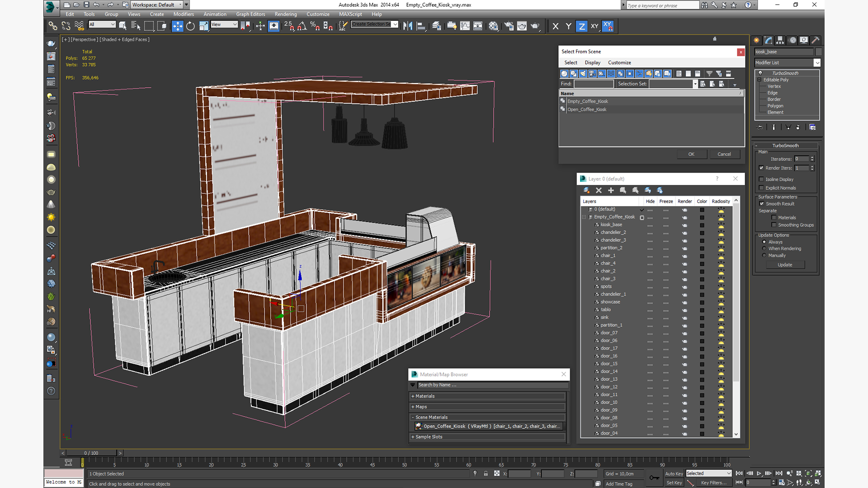This screenshot has height=488, width=868.
Task: Click Auto Key button
Action: coord(674,474)
